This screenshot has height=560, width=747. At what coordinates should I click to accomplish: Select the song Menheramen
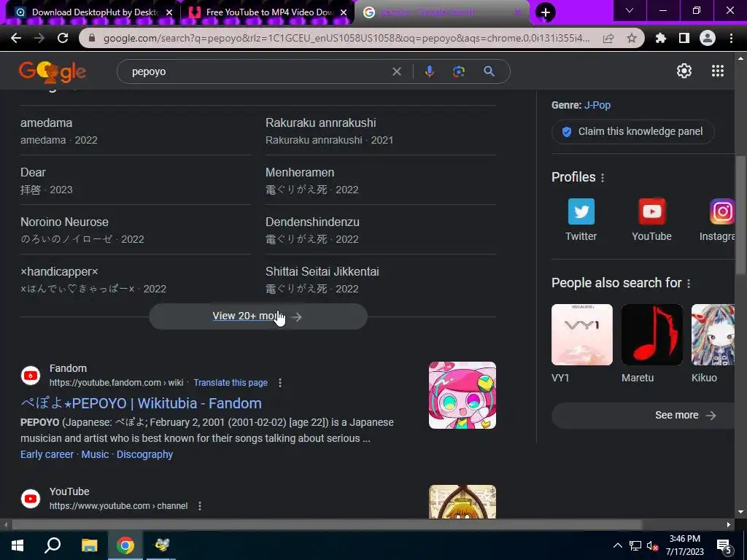pos(381,180)
